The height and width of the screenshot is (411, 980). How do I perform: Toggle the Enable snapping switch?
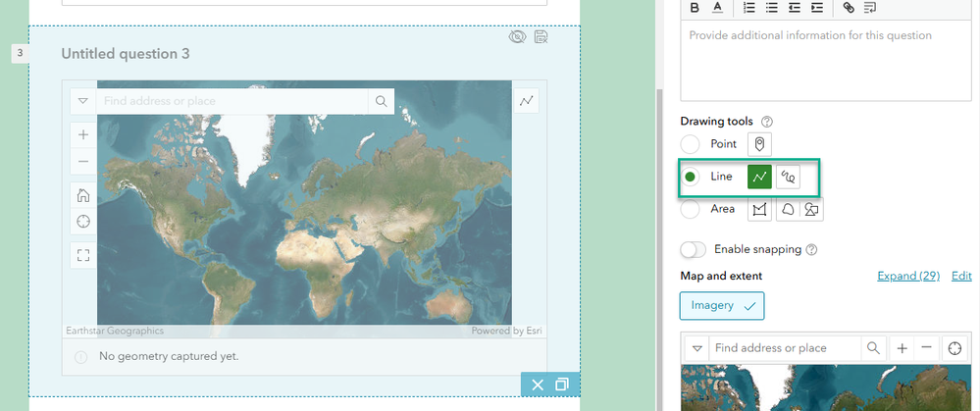(694, 250)
